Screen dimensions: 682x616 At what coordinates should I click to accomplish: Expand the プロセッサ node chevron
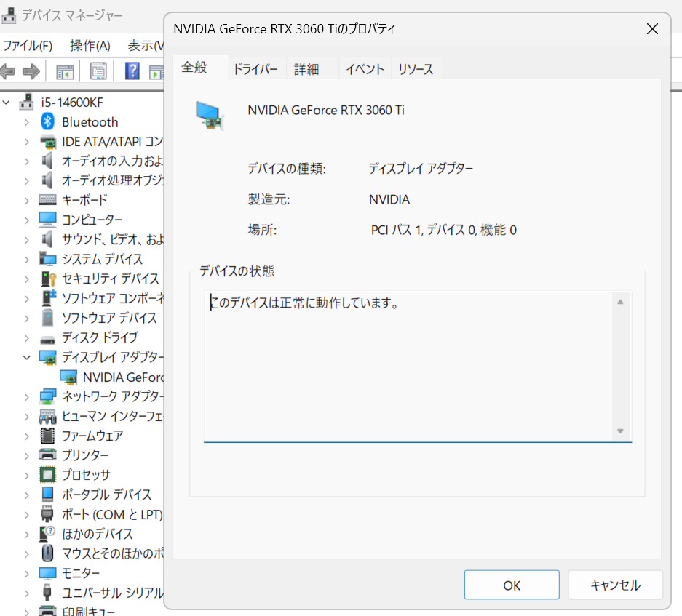[x=27, y=475]
